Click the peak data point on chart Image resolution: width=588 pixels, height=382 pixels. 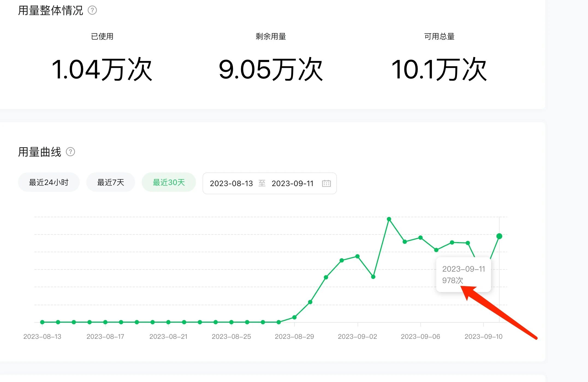click(x=389, y=219)
